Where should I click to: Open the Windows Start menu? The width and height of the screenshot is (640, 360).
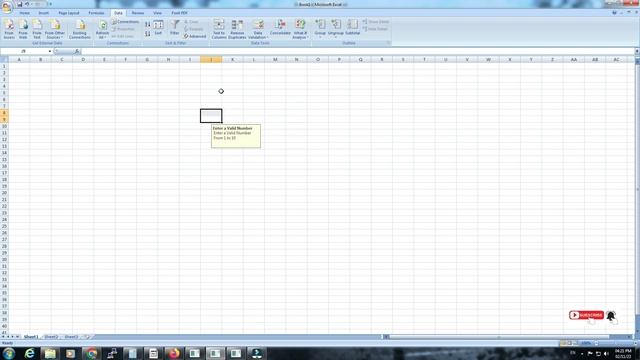9,353
